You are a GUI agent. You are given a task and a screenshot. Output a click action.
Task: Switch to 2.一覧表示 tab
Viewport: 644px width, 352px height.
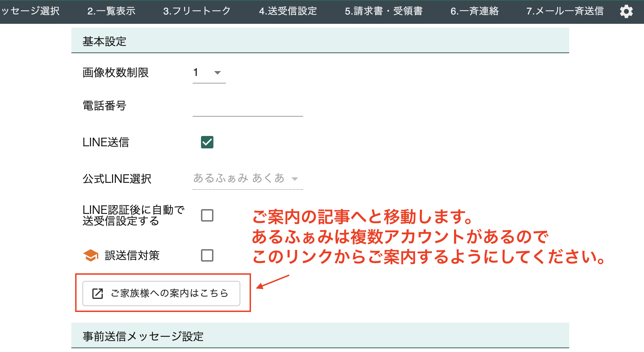[x=111, y=11]
